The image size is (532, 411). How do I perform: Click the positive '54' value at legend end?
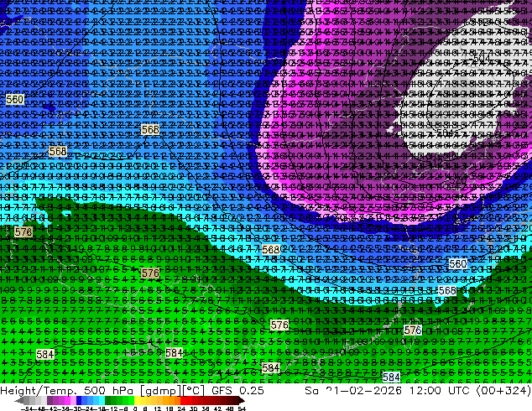click(242, 408)
